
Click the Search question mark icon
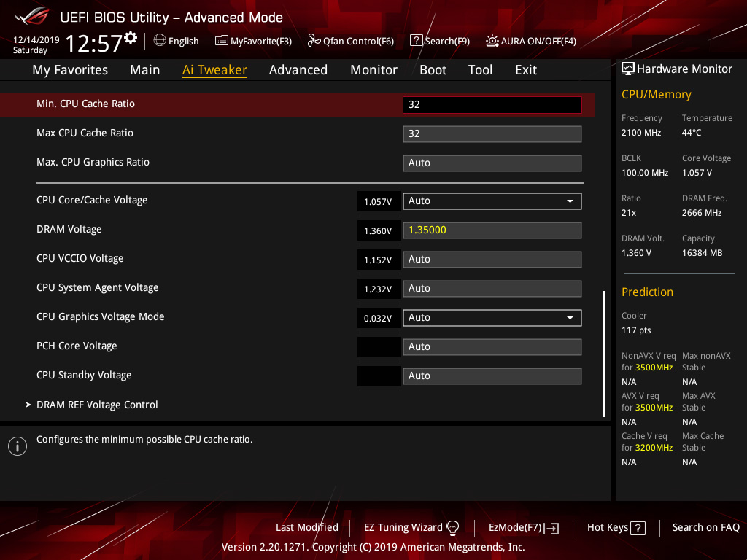[416, 41]
